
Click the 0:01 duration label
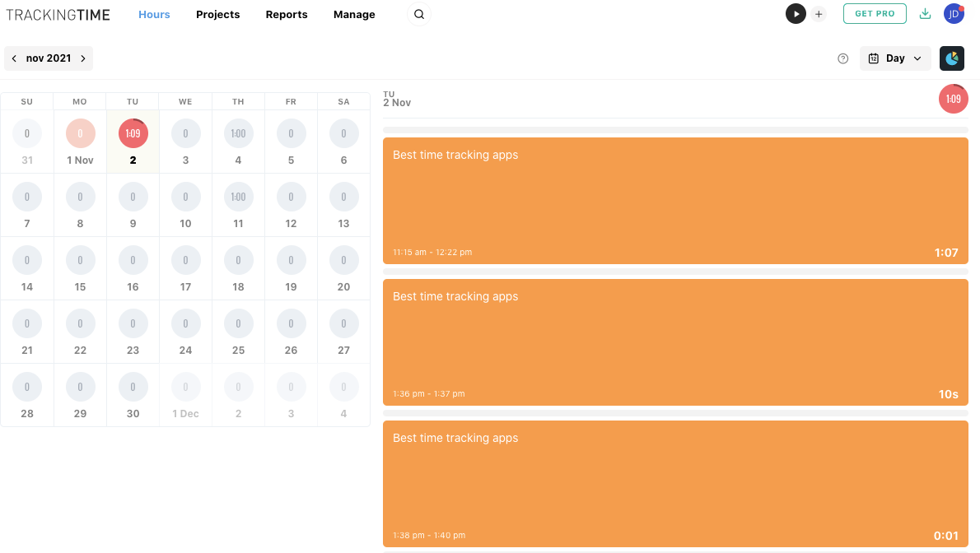pyautogui.click(x=945, y=536)
